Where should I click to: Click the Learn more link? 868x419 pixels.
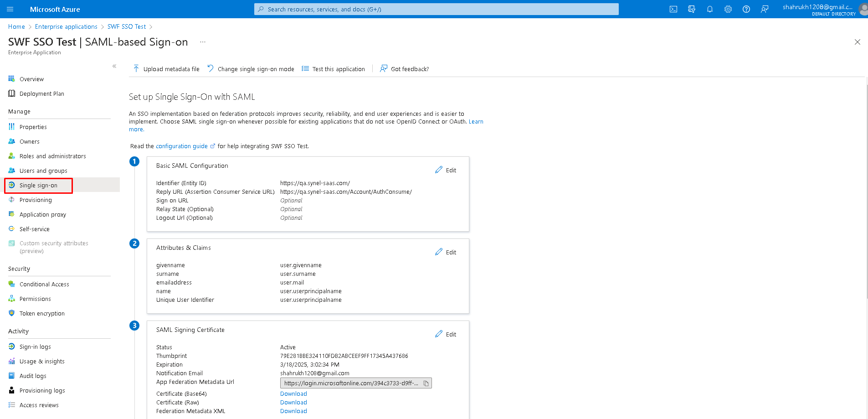pyautogui.click(x=476, y=122)
